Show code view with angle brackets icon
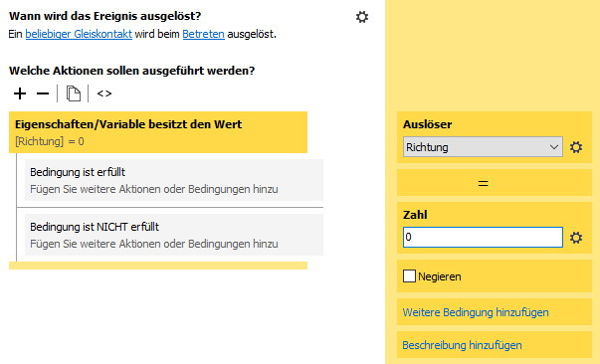The image size is (600, 364). coord(104,93)
